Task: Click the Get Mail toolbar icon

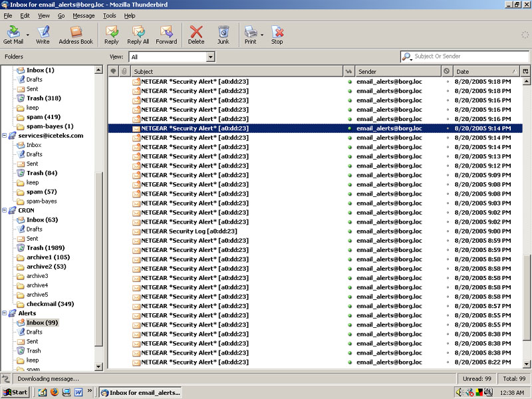Action: (13, 35)
